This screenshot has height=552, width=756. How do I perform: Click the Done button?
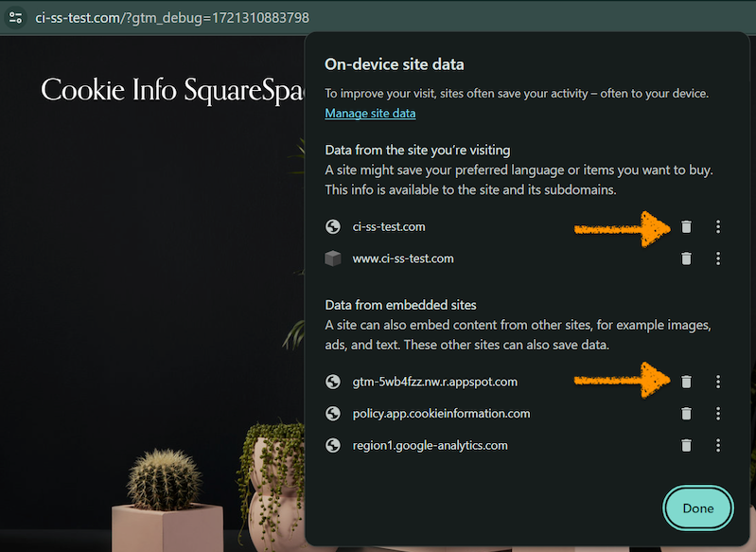[x=698, y=508]
